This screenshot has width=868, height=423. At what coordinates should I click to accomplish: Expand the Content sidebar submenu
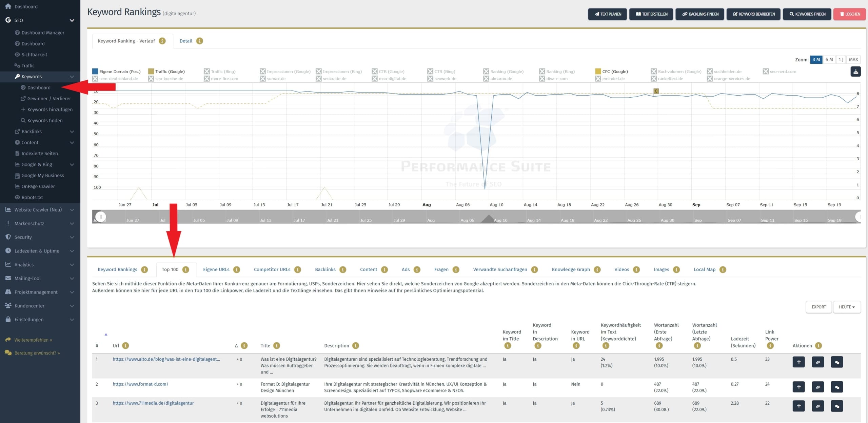72,143
